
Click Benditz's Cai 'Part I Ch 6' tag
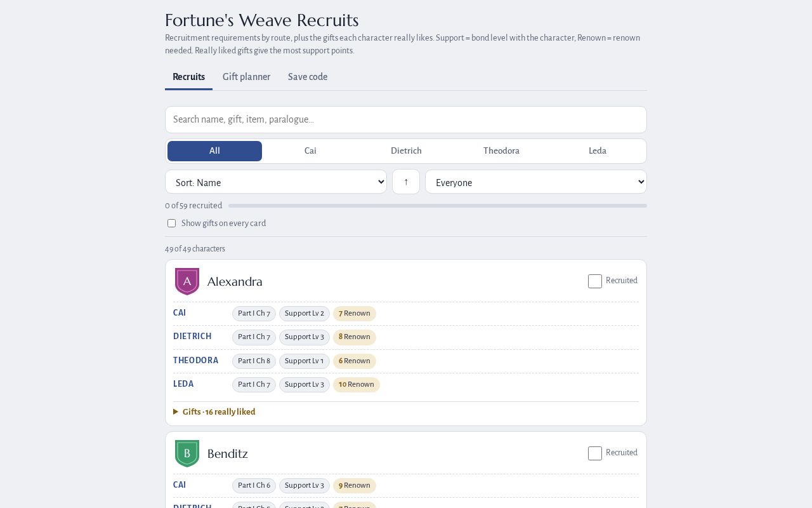pyautogui.click(x=254, y=486)
